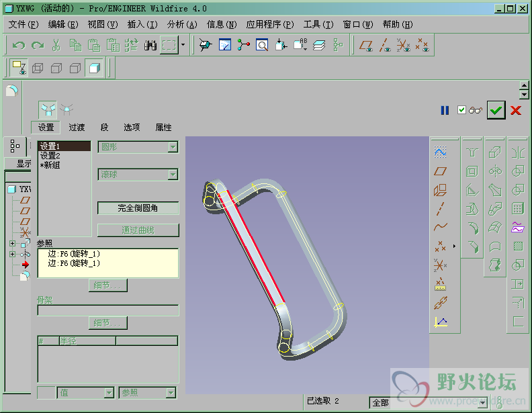Accept feature with green checkmark
Screen dimensions: 532x413
tap(496, 110)
